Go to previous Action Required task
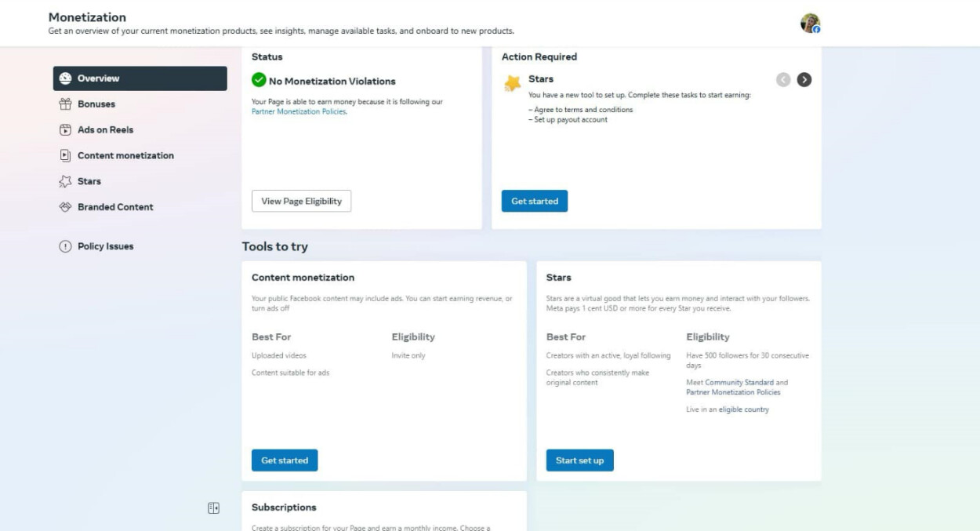 783,80
